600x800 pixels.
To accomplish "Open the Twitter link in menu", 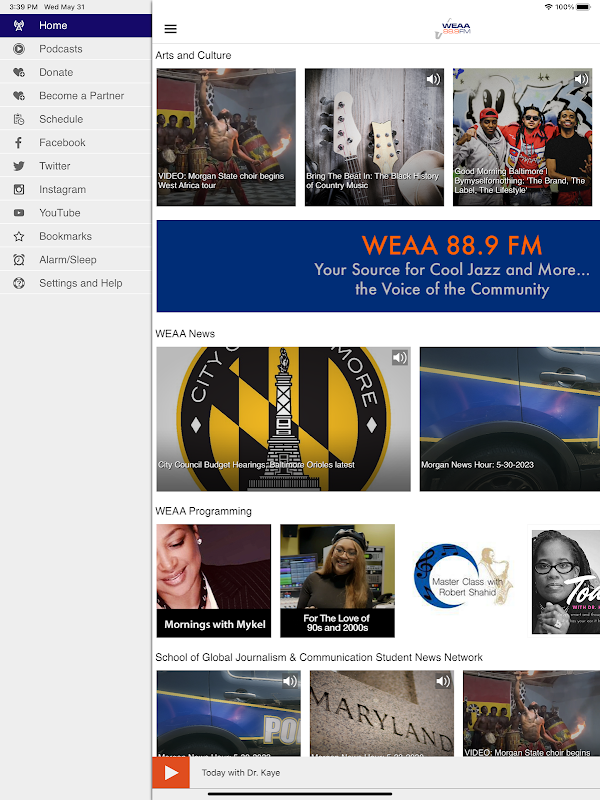I will tap(76, 166).
